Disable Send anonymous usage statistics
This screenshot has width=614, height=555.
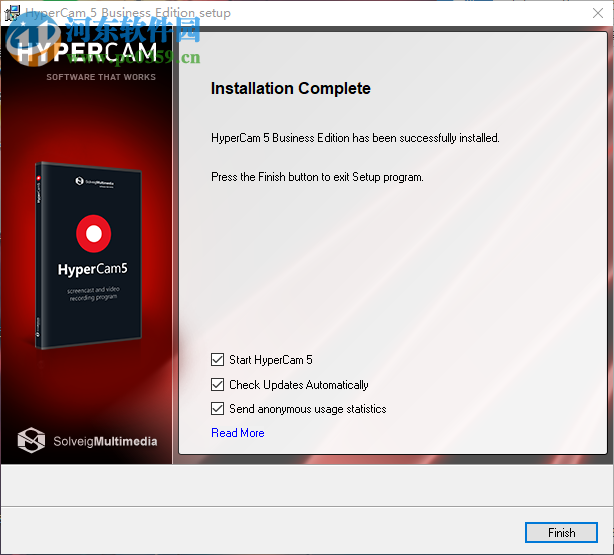tap(217, 409)
